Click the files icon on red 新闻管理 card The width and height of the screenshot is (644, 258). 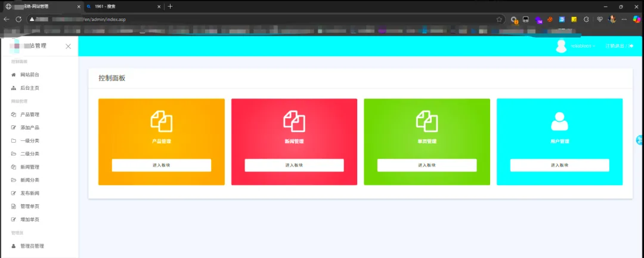tap(294, 121)
